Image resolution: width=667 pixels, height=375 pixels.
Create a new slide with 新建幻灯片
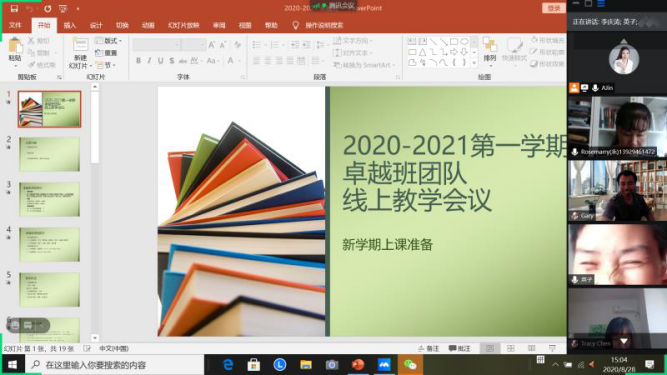click(x=80, y=53)
